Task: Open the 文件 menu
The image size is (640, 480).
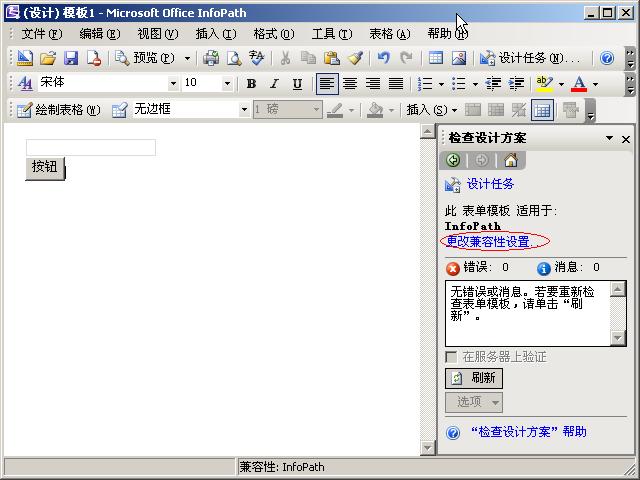Action: [x=42, y=33]
